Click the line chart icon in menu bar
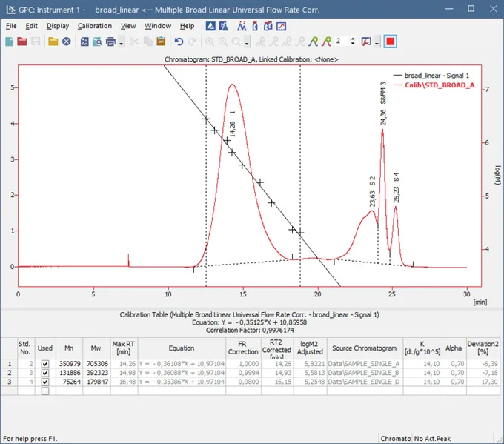This screenshot has height=444, width=504. pyautogui.click(x=281, y=26)
